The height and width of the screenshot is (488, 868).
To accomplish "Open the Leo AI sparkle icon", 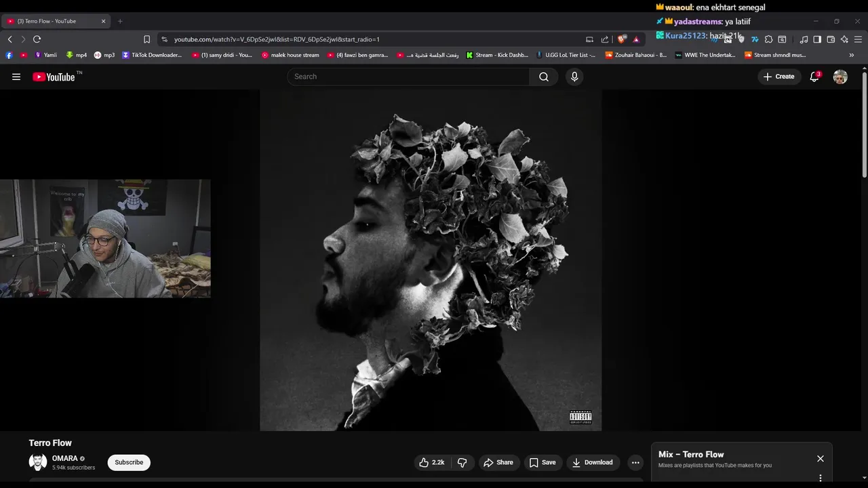I will (844, 39).
